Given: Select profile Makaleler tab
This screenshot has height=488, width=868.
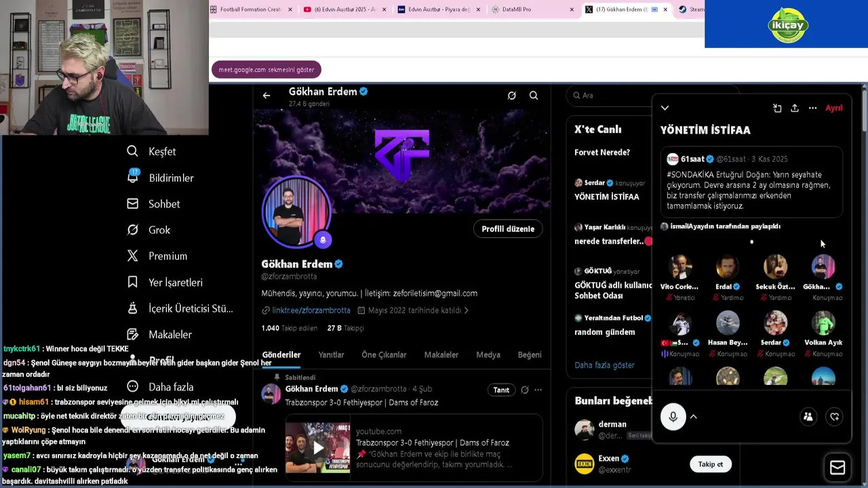Looking at the screenshot, I should (x=441, y=354).
